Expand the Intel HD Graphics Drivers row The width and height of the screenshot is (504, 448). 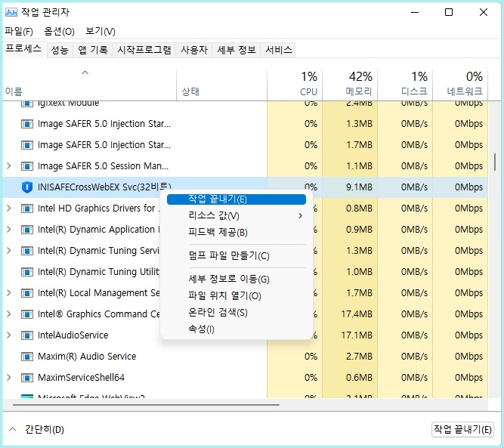9,209
